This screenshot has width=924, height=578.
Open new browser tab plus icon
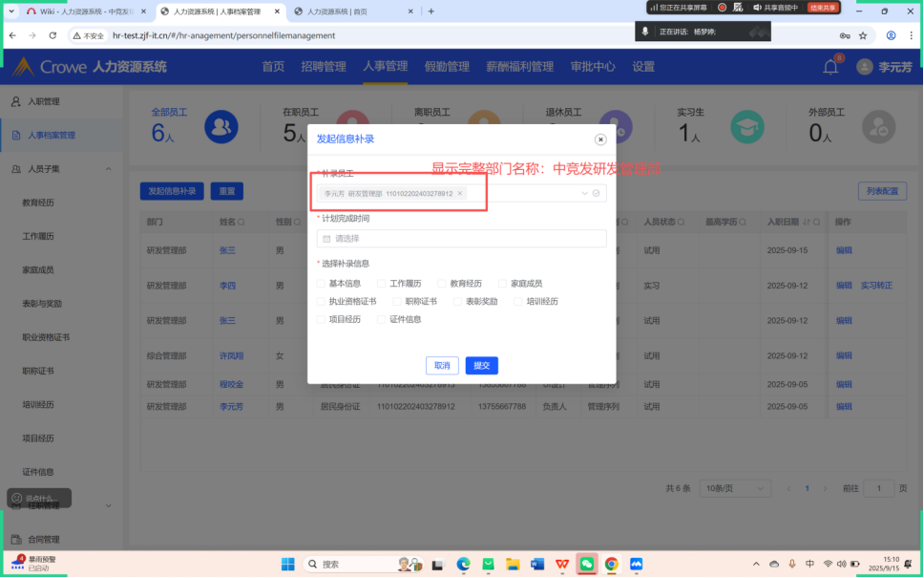(430, 11)
